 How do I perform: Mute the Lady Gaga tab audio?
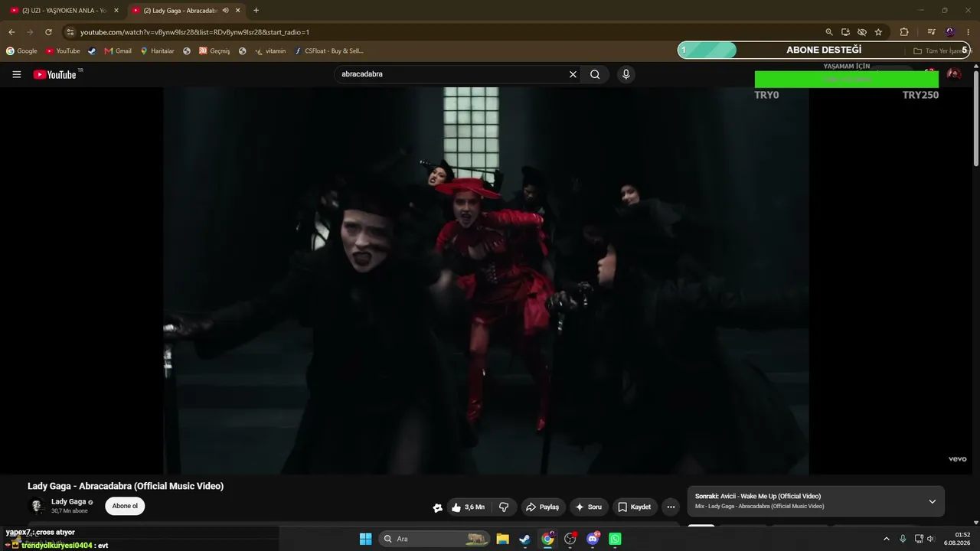pos(225,11)
